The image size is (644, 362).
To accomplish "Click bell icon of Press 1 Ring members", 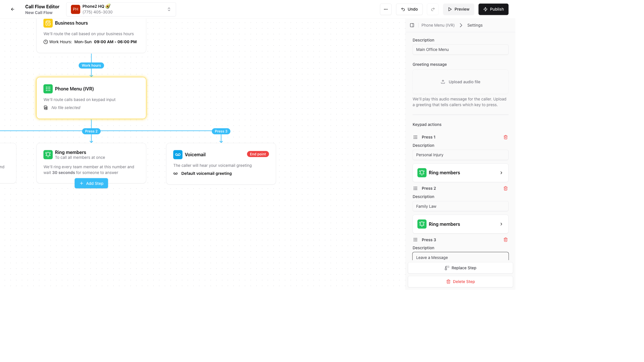I will point(422,173).
